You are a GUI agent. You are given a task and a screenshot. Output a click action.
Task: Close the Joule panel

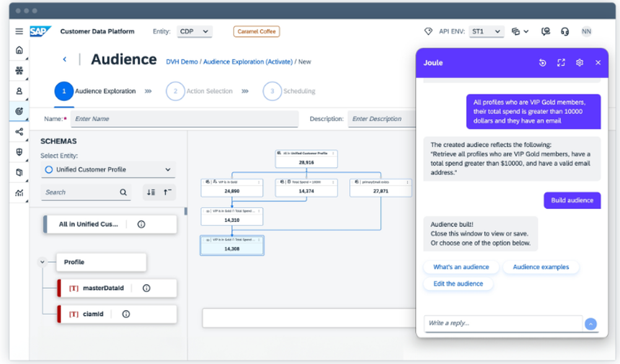point(598,63)
